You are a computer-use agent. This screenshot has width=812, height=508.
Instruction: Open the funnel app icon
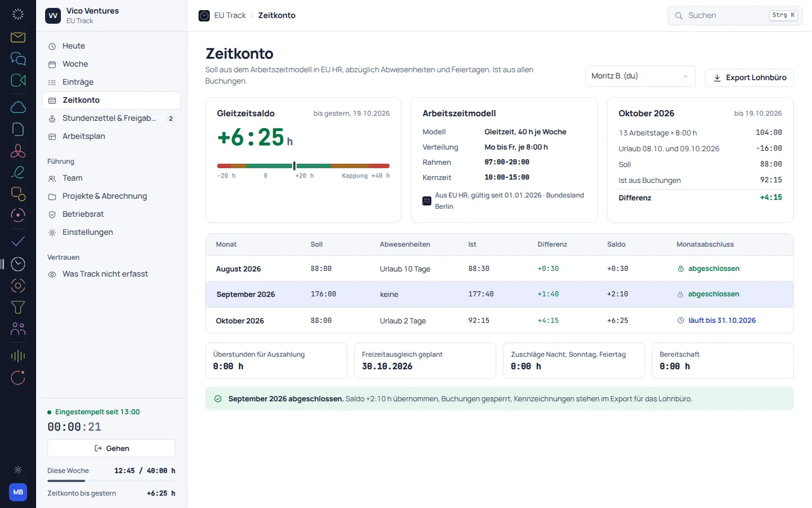tap(18, 307)
